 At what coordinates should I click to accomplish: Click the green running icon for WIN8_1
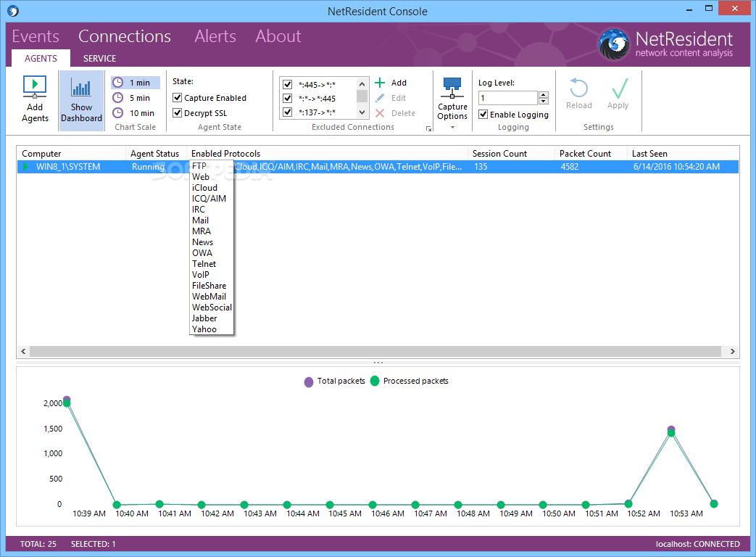tap(25, 166)
